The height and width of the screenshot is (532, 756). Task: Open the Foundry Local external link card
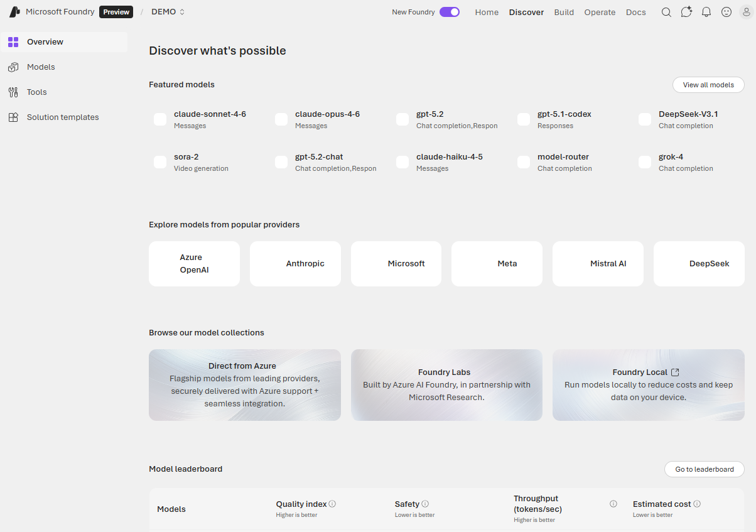pos(648,384)
